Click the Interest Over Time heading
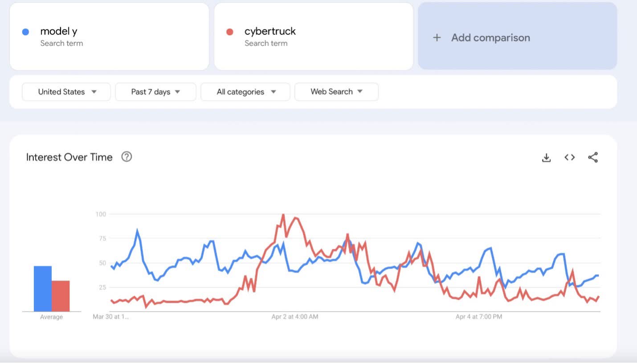The height and width of the screenshot is (364, 637). [69, 157]
